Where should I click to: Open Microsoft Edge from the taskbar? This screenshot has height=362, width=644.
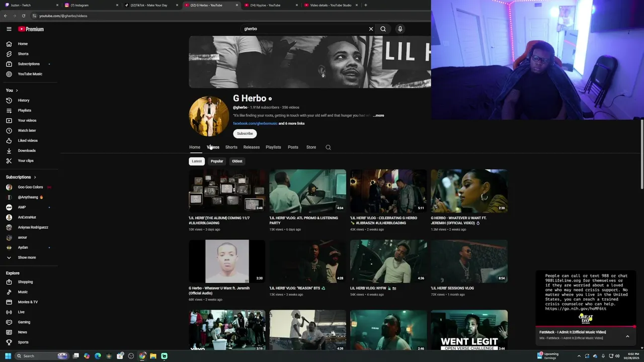click(x=98, y=356)
